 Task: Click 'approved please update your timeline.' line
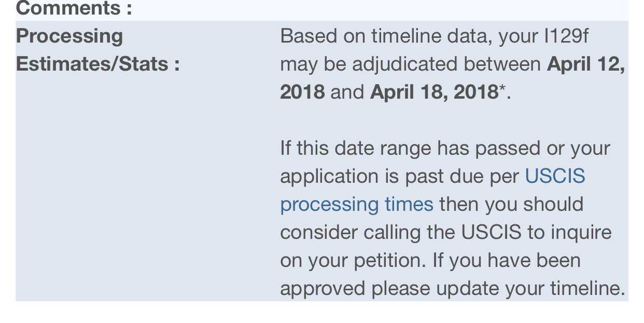point(453,288)
